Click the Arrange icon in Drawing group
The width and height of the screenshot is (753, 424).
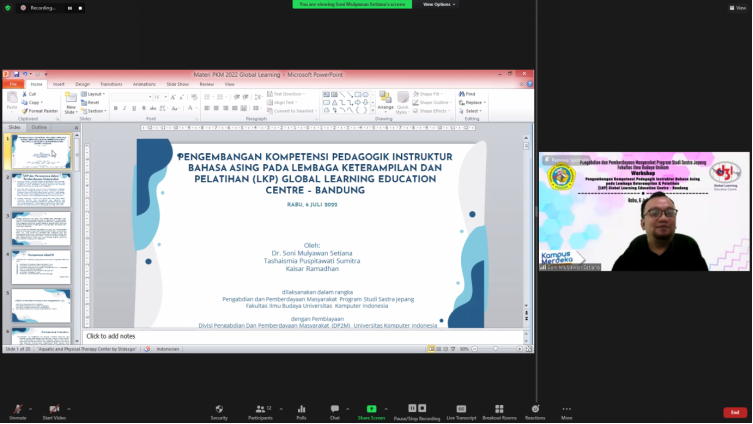pos(385,97)
